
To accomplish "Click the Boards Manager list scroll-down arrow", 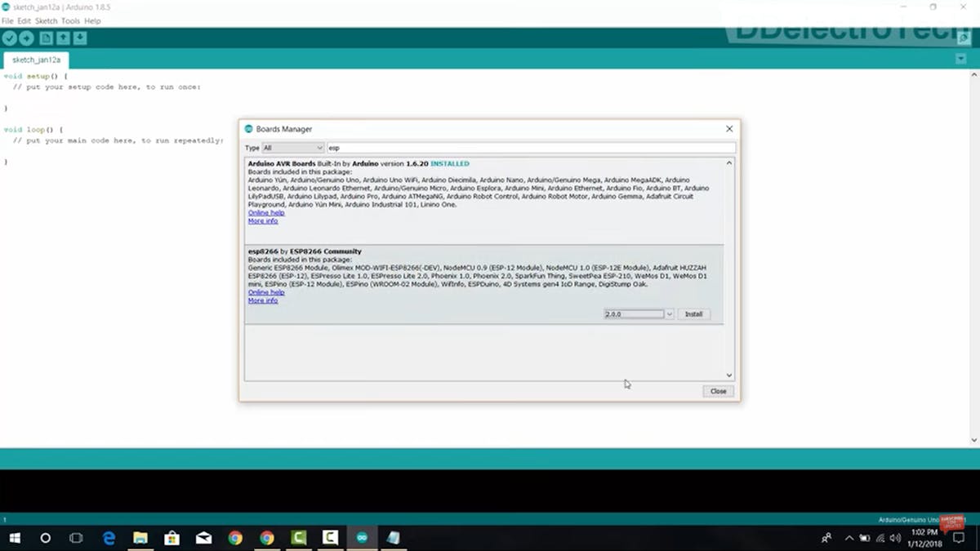I will pyautogui.click(x=729, y=375).
